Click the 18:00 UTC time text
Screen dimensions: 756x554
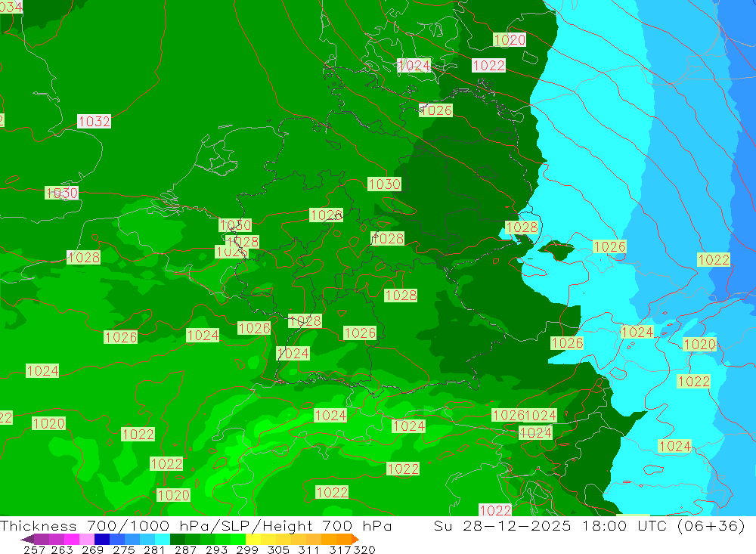624,525
